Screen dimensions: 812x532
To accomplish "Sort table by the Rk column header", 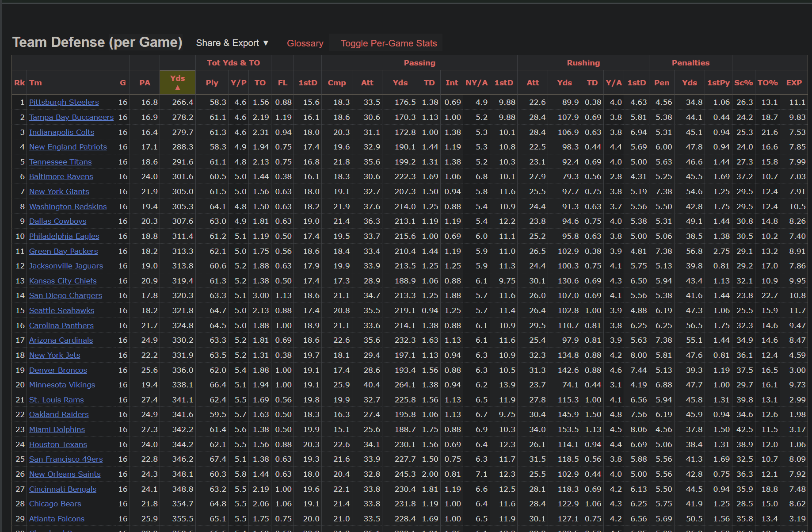I will (19, 83).
